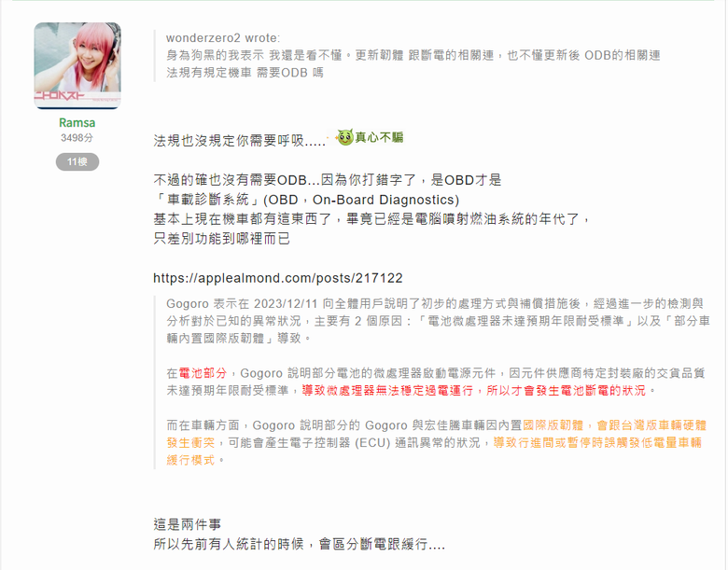Click the 法規也沒規定你需要呼吸 reply line
Viewport: 728px width, 570px height.
tap(240, 140)
